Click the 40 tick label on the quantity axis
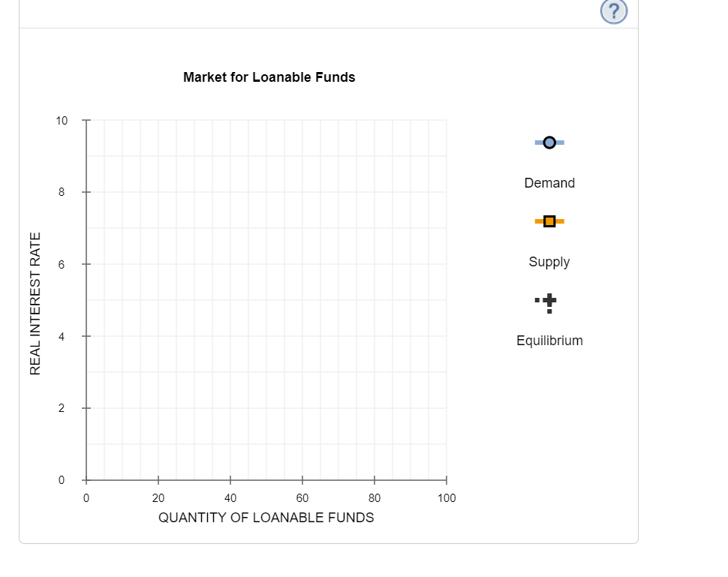 [x=230, y=498]
